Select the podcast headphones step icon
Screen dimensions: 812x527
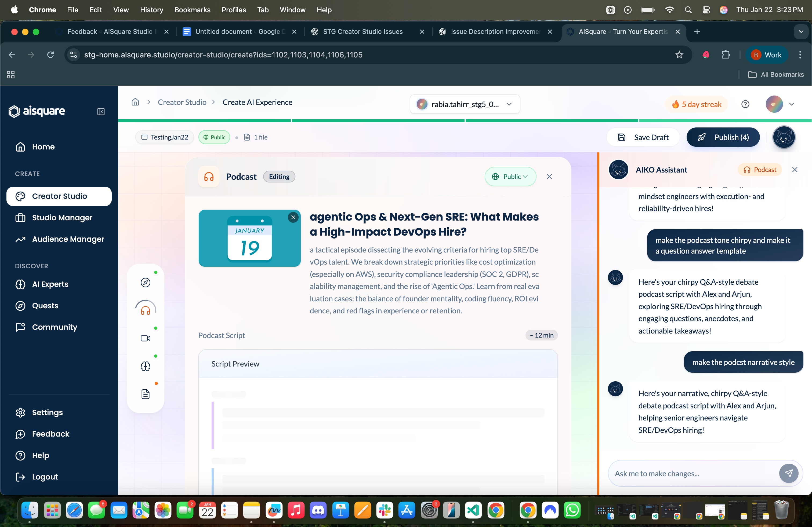pyautogui.click(x=145, y=310)
